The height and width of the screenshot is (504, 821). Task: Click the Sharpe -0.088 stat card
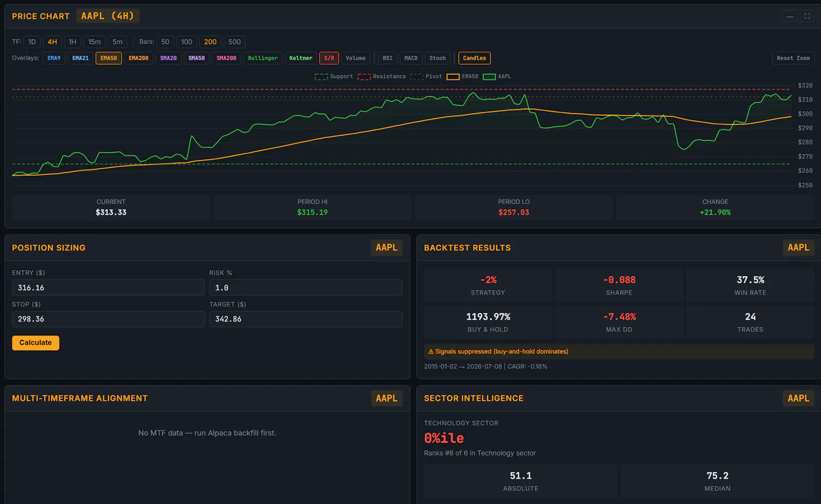coord(619,286)
